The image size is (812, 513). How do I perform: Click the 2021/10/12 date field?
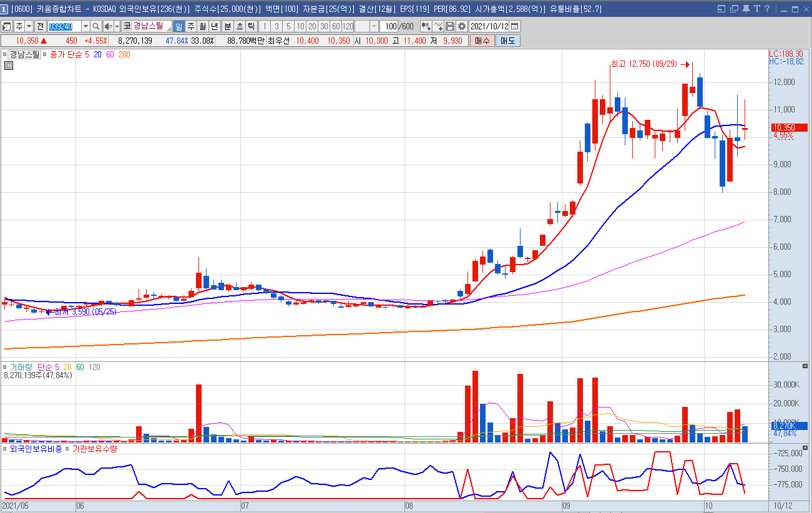(489, 26)
